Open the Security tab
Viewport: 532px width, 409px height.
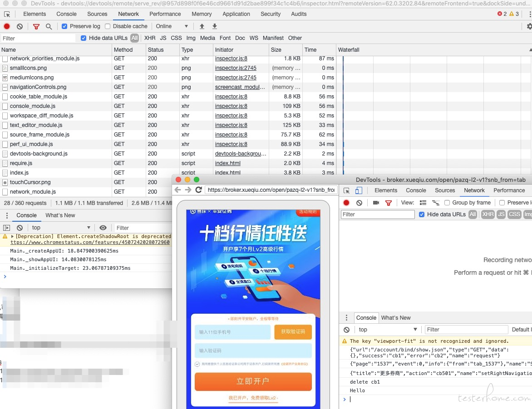point(271,14)
